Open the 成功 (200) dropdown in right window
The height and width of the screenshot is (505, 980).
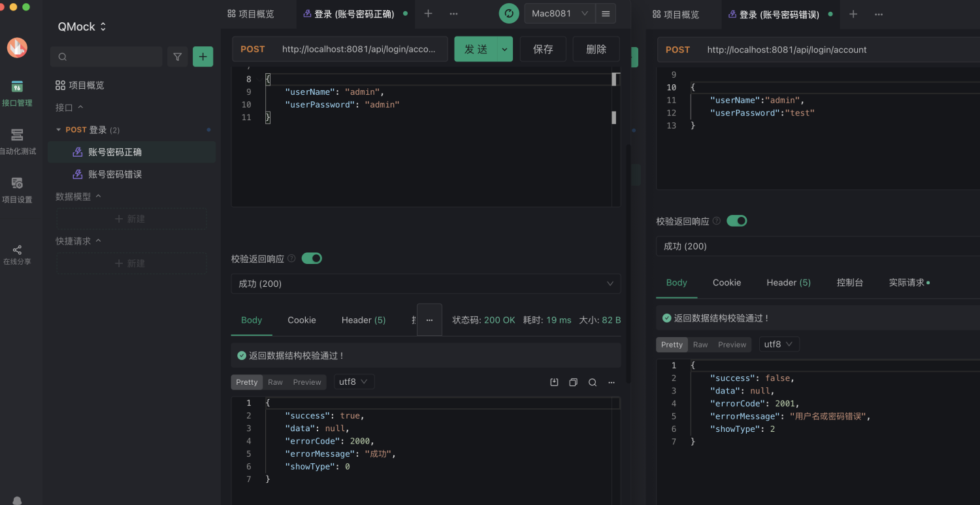coord(818,246)
